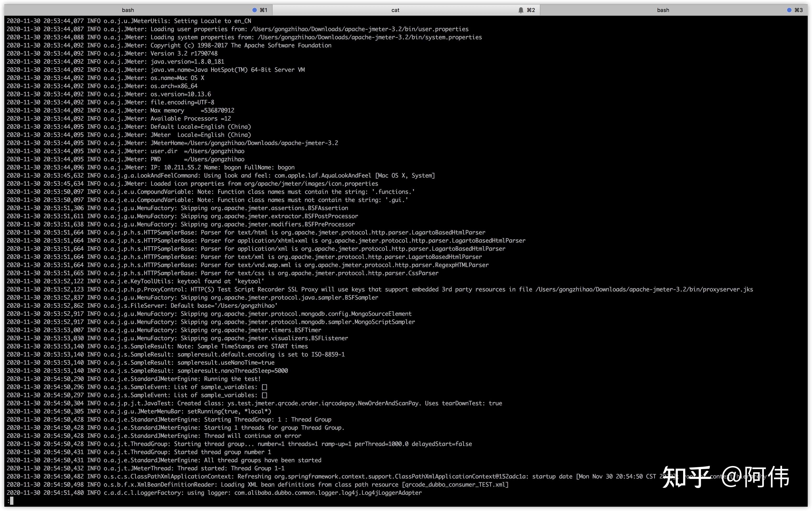Click the 'Skipping ...BSFTimer' log line
812x511 pixels.
(x=164, y=330)
